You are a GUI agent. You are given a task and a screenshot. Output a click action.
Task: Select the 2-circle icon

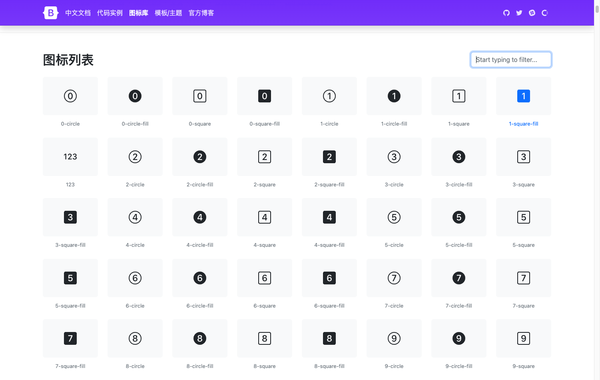135,157
